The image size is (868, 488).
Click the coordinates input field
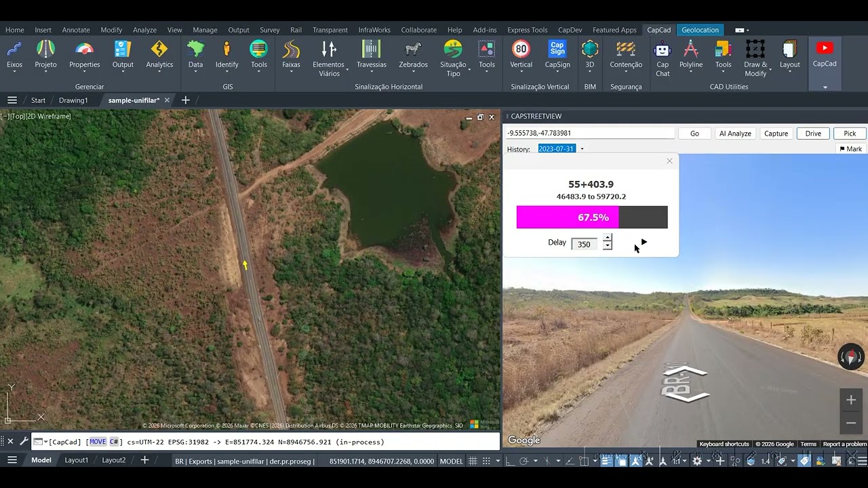[x=590, y=134]
